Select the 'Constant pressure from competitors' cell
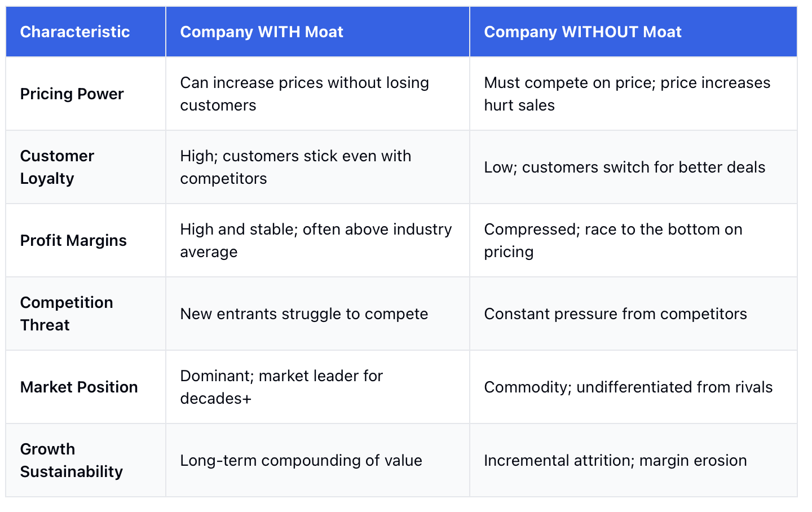 coord(633,314)
